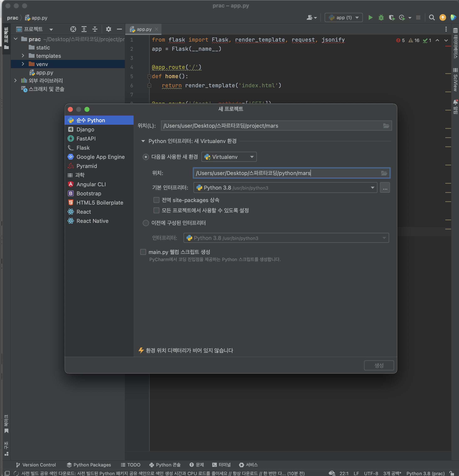Image resolution: width=459 pixels, height=476 pixels.
Task: Go to previous highlighted error
Action: point(437,40)
